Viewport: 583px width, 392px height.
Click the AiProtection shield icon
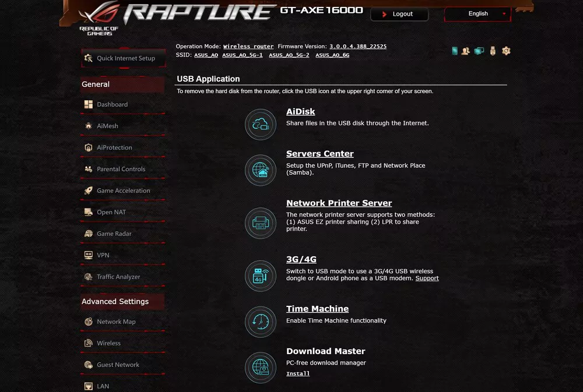pos(89,147)
